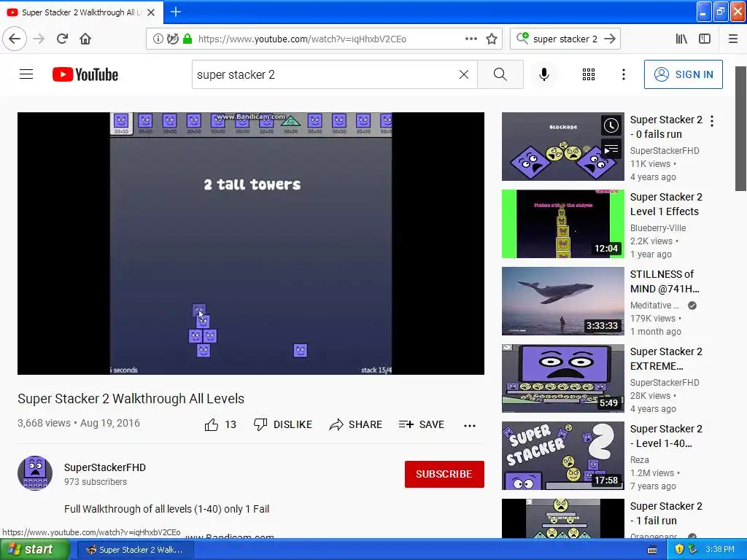Click the security shield tray icon
The height and width of the screenshot is (560, 747).
[679, 550]
